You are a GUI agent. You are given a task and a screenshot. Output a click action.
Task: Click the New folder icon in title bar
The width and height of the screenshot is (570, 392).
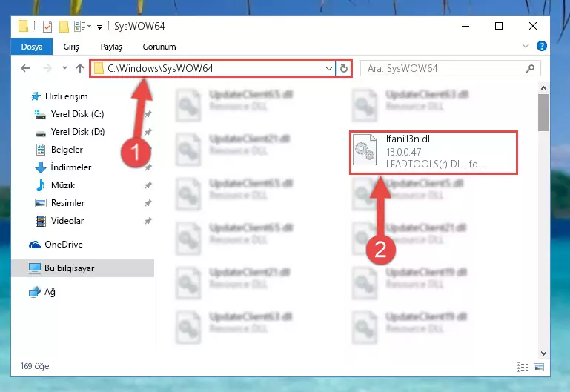64,27
